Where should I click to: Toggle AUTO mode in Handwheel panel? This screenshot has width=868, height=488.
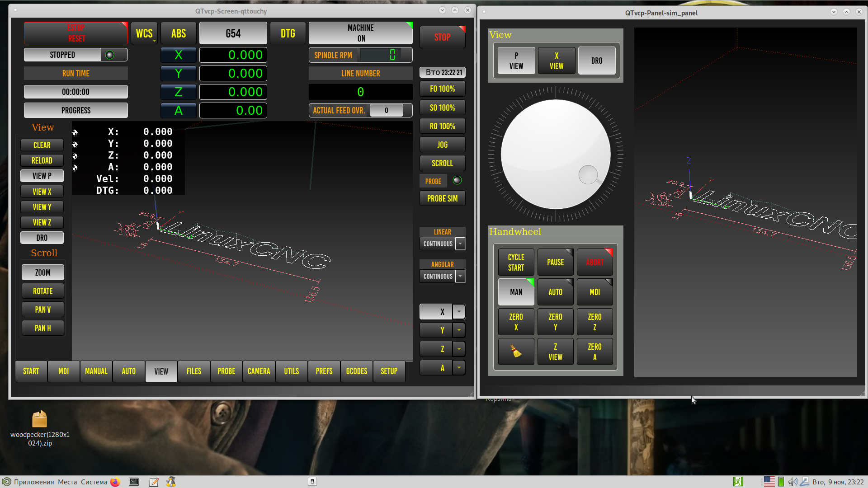[555, 292]
